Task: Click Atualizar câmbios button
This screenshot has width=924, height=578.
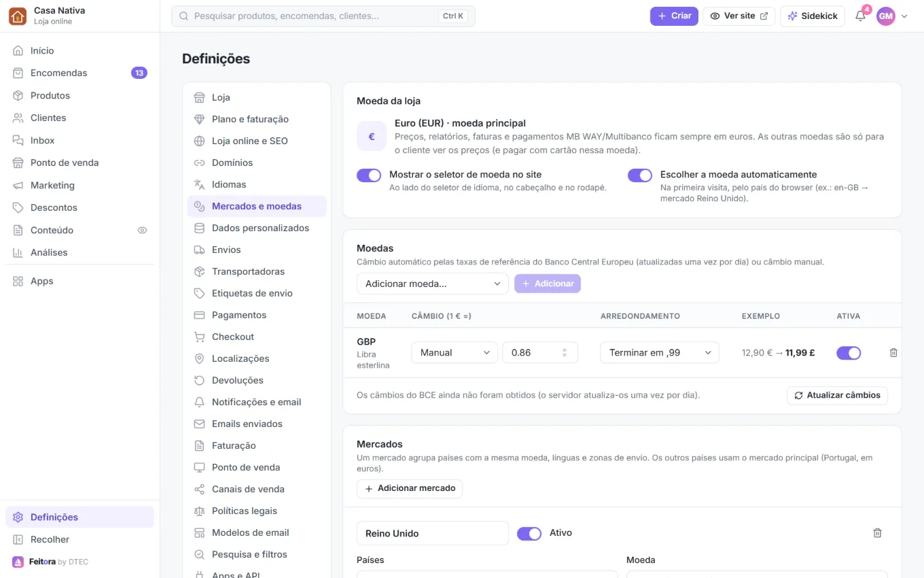Action: (x=837, y=396)
